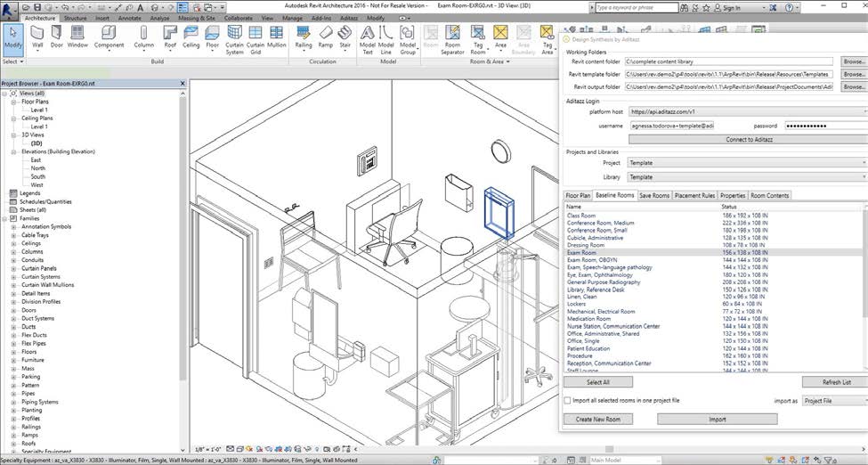The height and width of the screenshot is (465, 868).
Task: Click the Import button
Action: (718, 420)
